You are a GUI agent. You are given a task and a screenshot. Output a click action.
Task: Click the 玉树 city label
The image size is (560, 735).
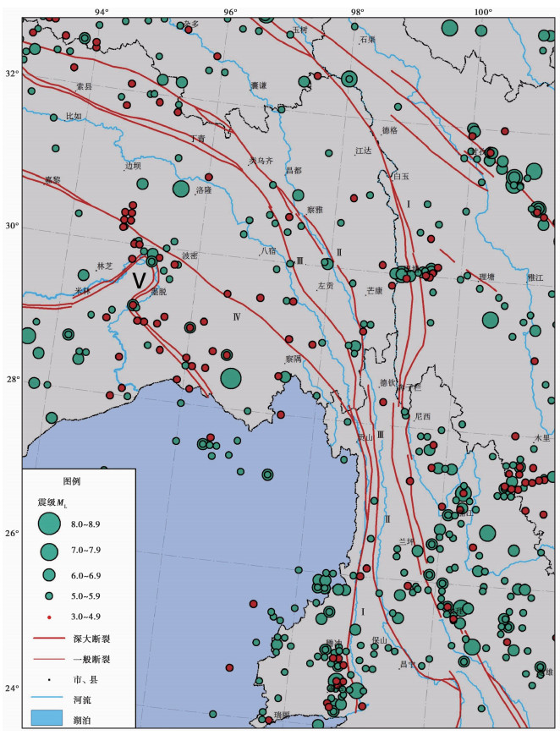299,30
